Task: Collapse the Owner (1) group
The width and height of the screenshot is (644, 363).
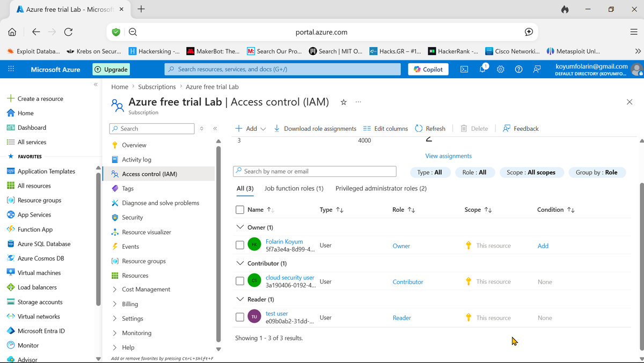Action: (x=240, y=227)
